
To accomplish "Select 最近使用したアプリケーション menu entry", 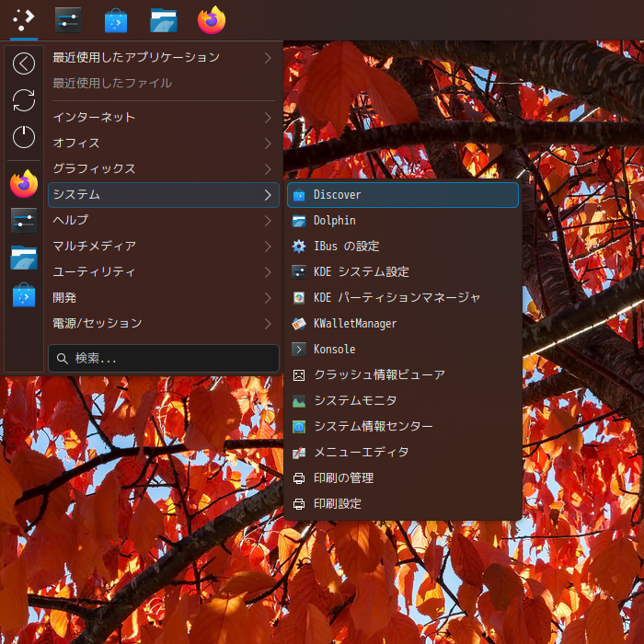I will click(164, 57).
